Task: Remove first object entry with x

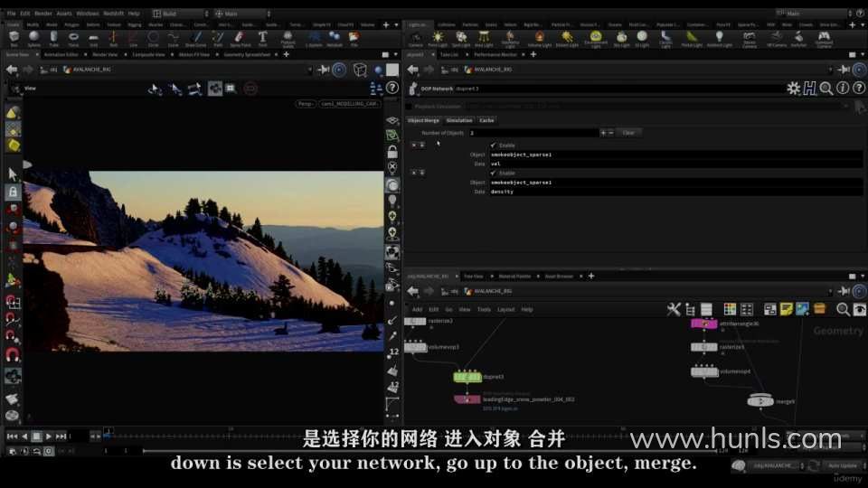Action: click(x=413, y=145)
